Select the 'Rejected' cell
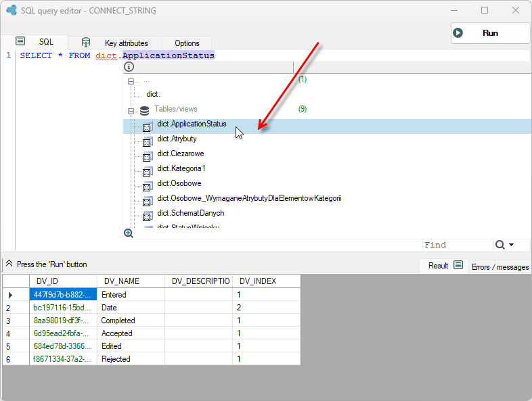Screen dimensions: 532x401 (131, 359)
